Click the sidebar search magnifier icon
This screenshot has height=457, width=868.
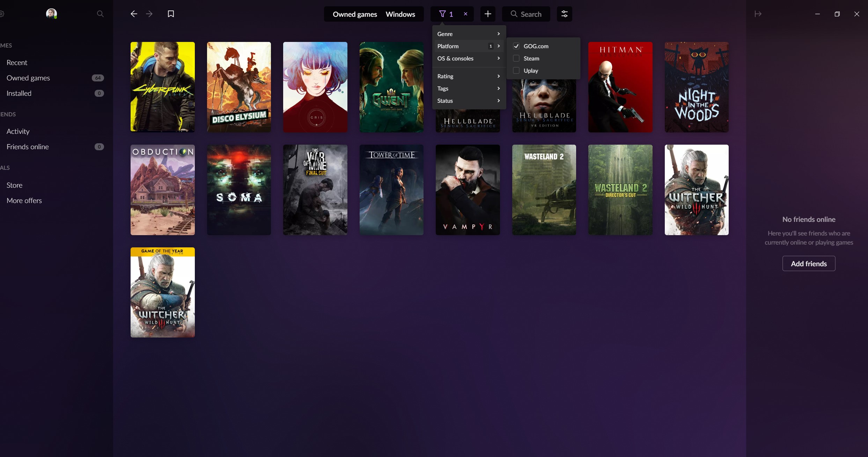[x=100, y=14]
